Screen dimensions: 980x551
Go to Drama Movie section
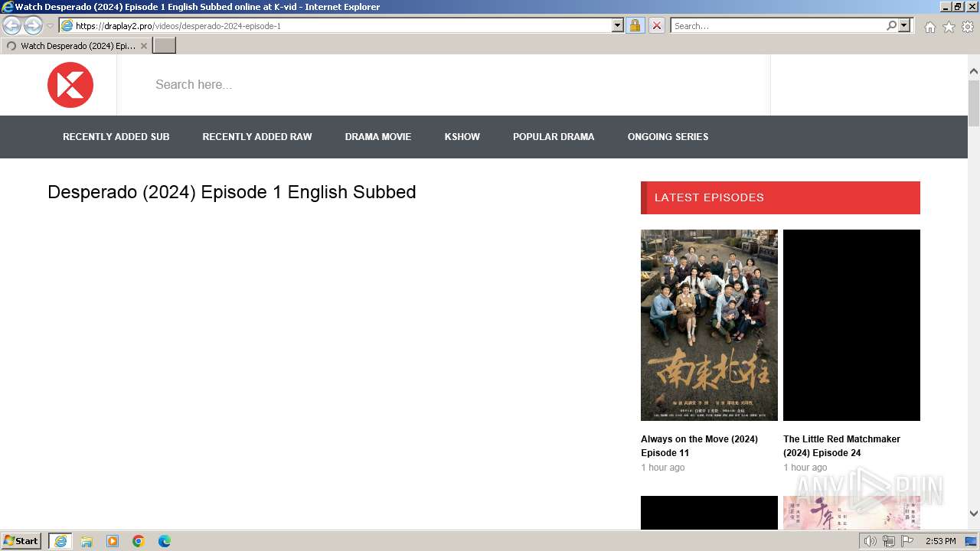pos(378,137)
